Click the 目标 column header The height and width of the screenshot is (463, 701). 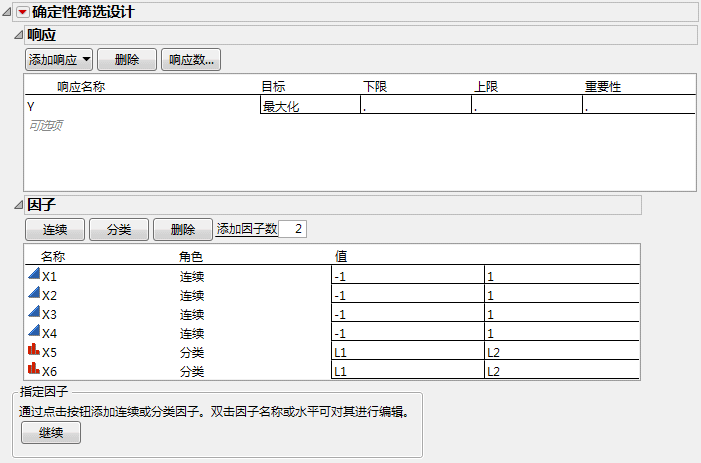[x=273, y=86]
